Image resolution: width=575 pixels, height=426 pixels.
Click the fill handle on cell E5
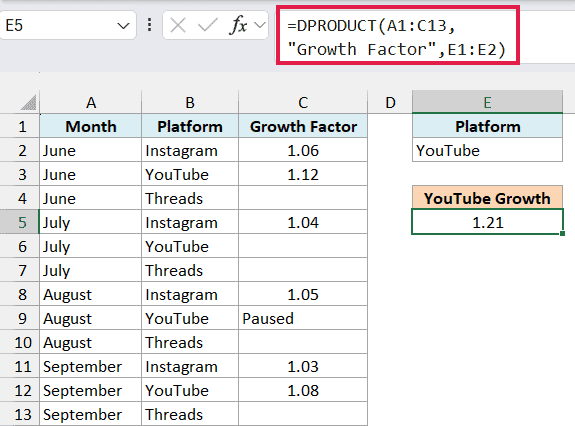(x=563, y=234)
